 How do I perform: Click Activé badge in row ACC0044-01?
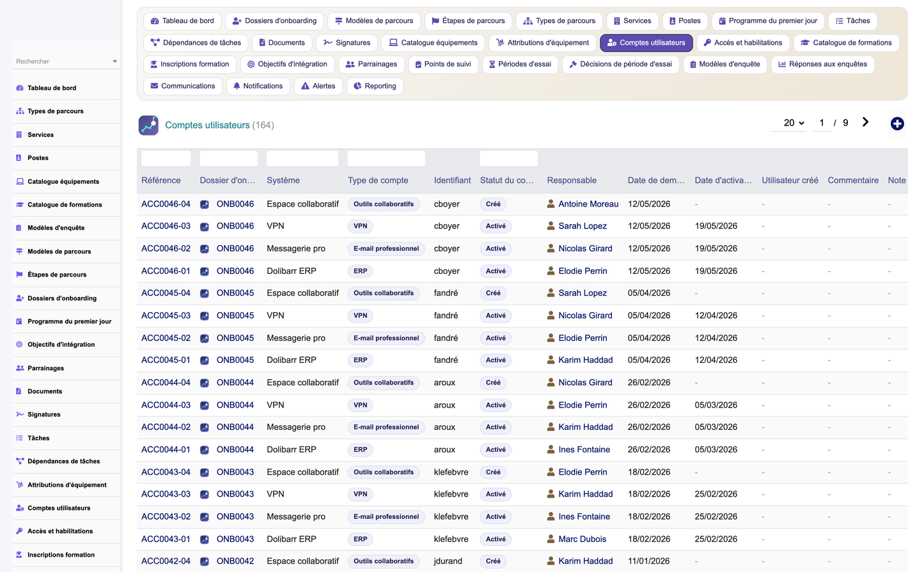click(x=496, y=450)
